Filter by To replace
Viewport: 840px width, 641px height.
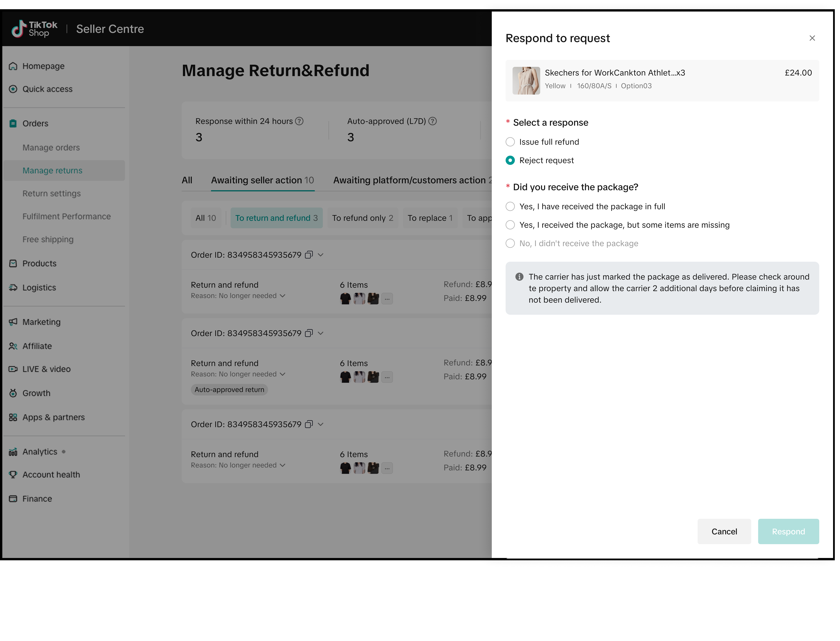(430, 218)
